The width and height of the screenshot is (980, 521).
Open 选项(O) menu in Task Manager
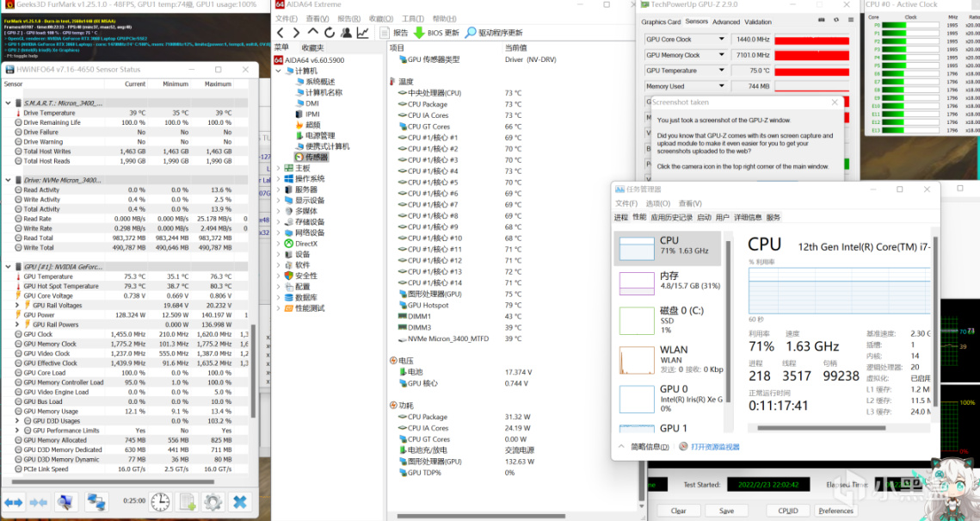coord(657,203)
